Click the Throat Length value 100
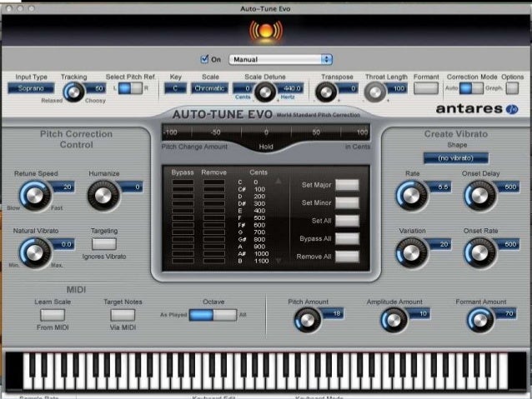Screen dimensions: 532x399 [397, 88]
